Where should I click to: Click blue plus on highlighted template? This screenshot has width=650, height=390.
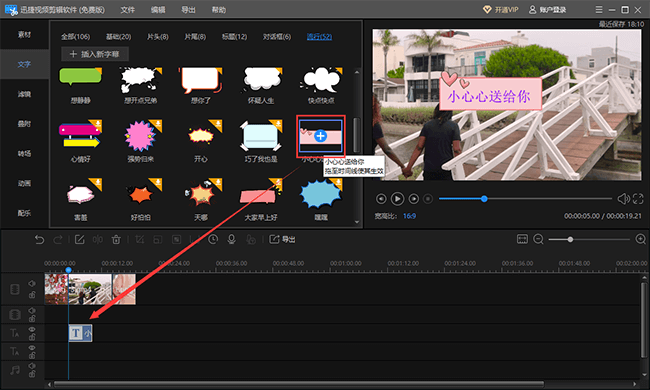coord(320,136)
